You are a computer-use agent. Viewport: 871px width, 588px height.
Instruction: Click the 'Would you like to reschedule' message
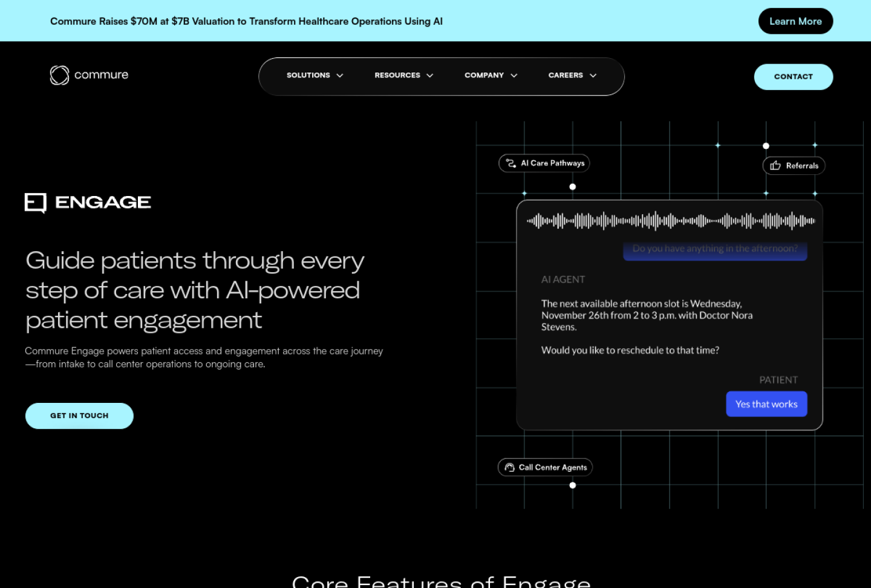click(x=630, y=350)
